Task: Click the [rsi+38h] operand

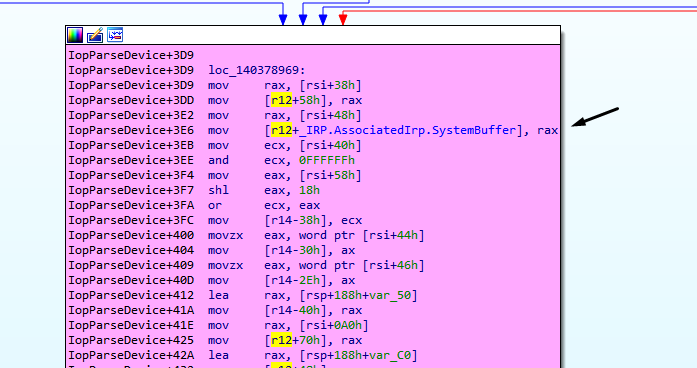Action: (330, 85)
